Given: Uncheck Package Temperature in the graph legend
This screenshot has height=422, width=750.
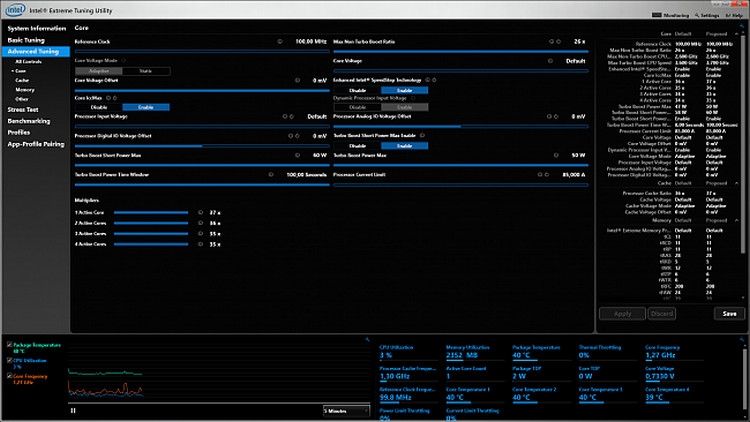Looking at the screenshot, I should [10, 344].
